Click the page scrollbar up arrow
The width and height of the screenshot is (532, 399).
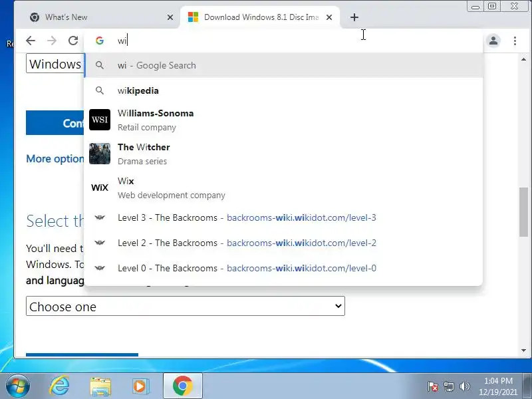click(x=523, y=59)
